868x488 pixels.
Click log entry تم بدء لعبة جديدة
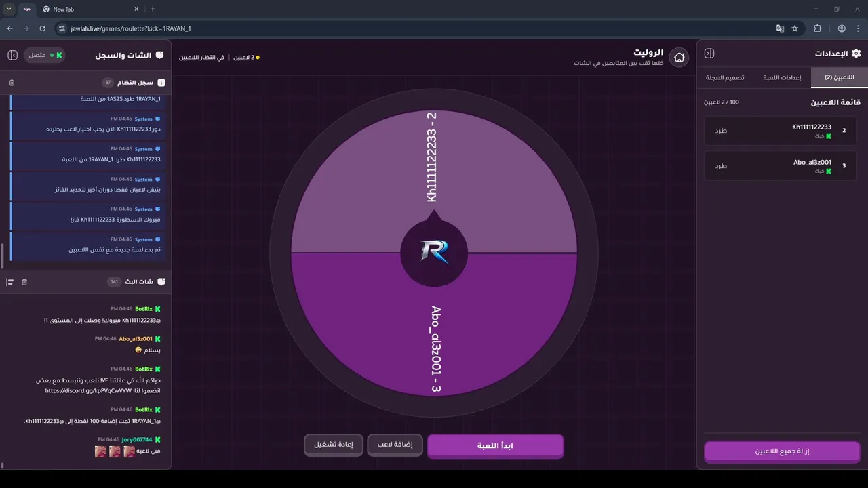[x=88, y=245]
